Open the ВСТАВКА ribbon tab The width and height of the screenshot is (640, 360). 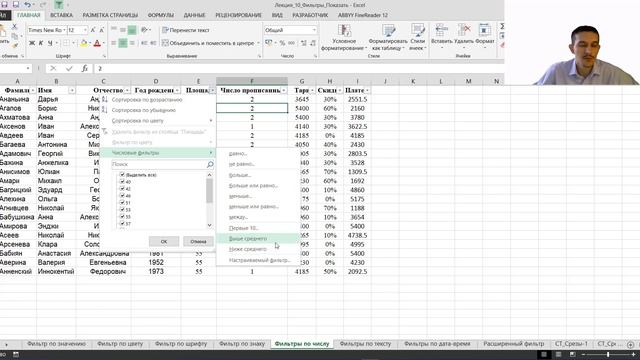coord(61,15)
